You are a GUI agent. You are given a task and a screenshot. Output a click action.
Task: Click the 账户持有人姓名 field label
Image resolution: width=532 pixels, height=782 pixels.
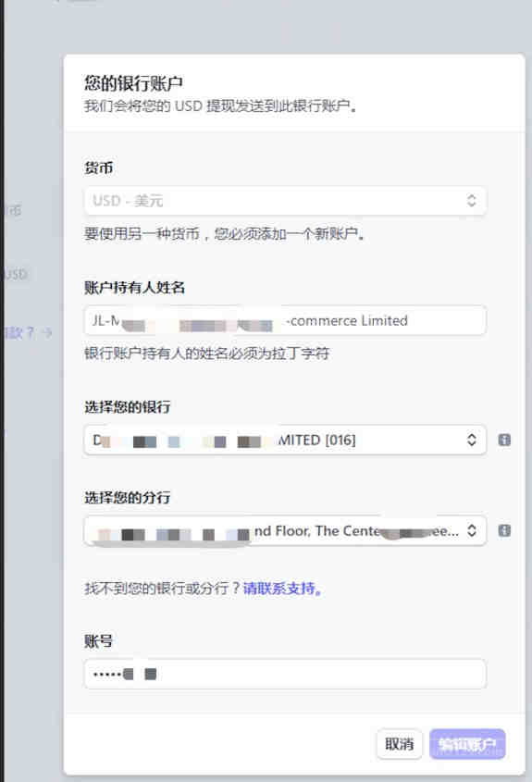coord(135,288)
